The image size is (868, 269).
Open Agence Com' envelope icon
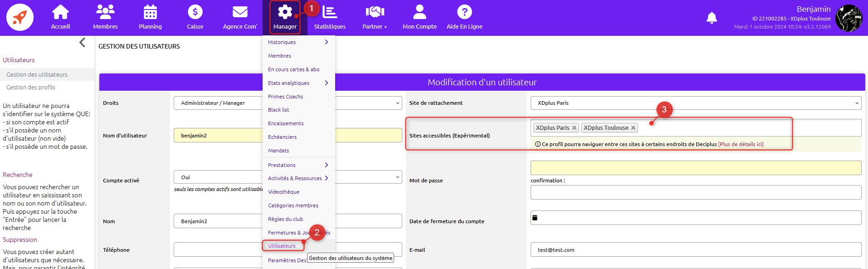pyautogui.click(x=240, y=12)
